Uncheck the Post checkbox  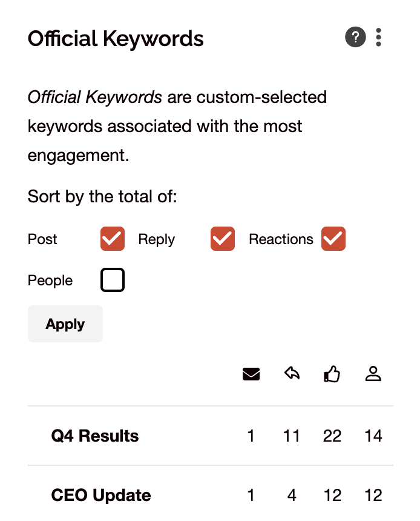coord(111,239)
